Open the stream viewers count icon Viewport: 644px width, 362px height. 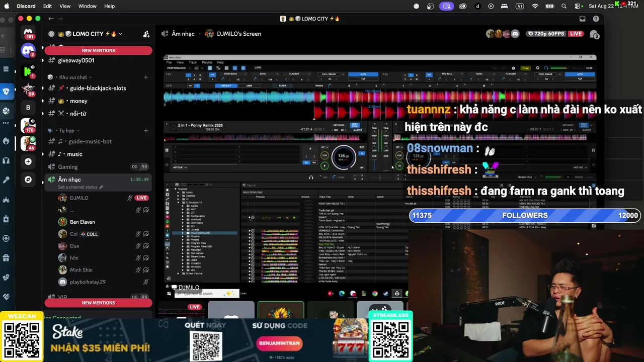[x=594, y=34]
